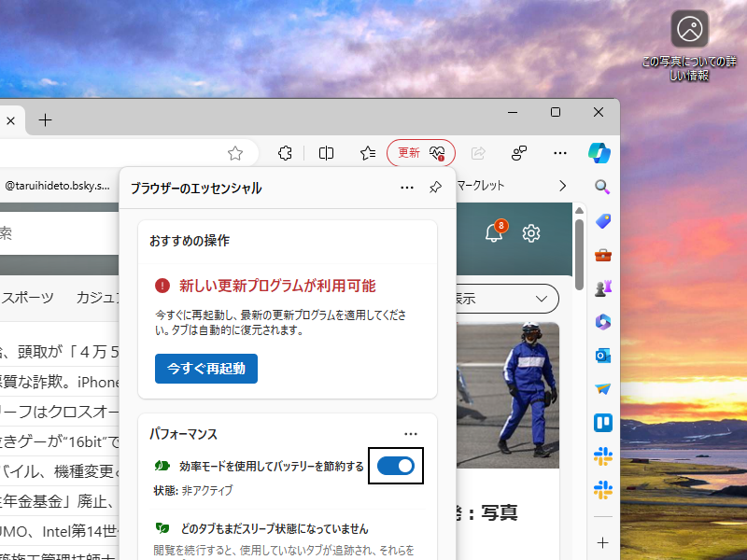The image size is (747, 560).
Task: Open Outlook from the sidebar
Action: pos(602,356)
